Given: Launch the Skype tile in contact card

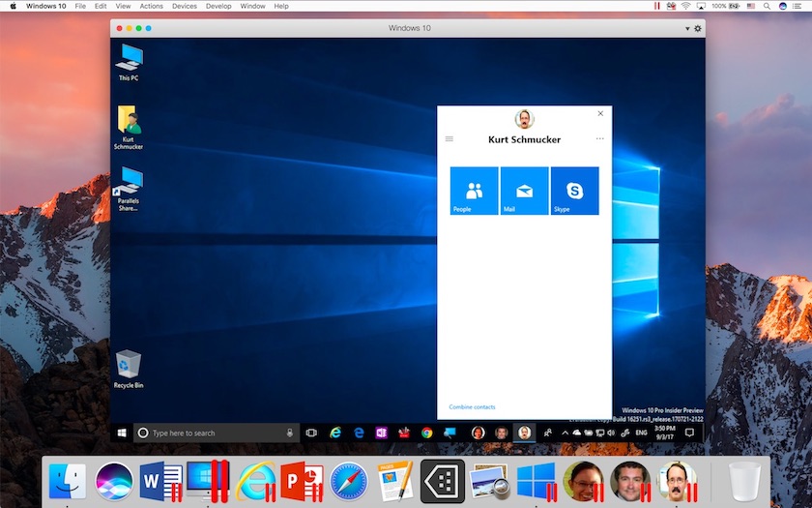Looking at the screenshot, I should coord(575,191).
